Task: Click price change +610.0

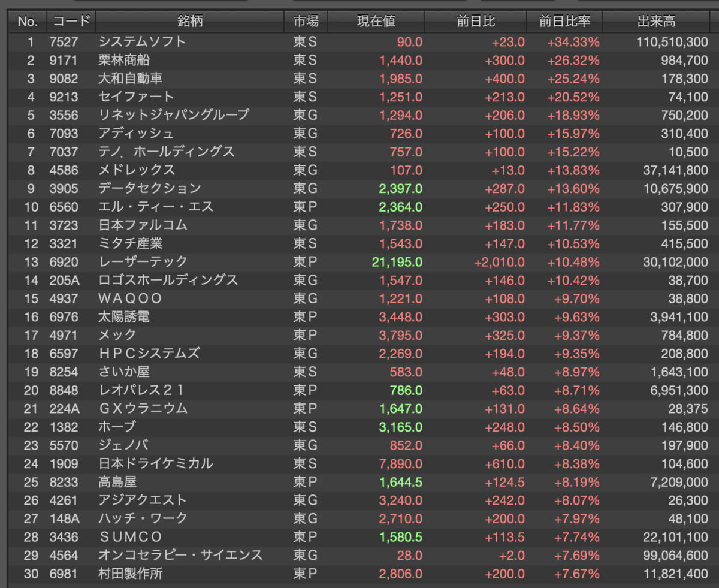Action: pyautogui.click(x=505, y=463)
